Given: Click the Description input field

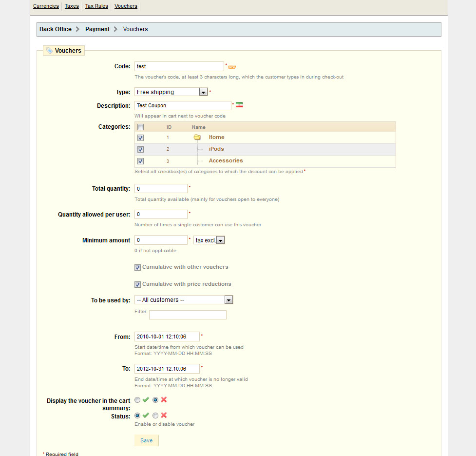Looking at the screenshot, I should (x=183, y=105).
